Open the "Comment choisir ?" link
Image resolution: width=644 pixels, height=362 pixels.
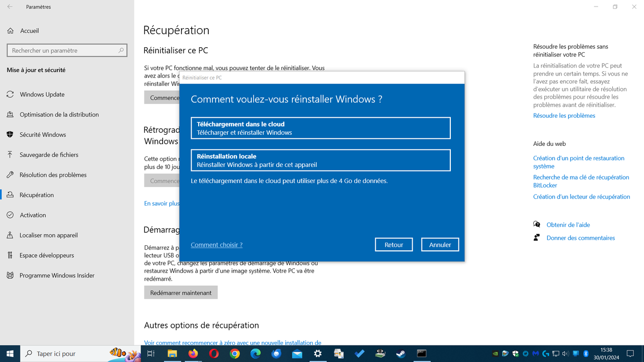(216, 244)
